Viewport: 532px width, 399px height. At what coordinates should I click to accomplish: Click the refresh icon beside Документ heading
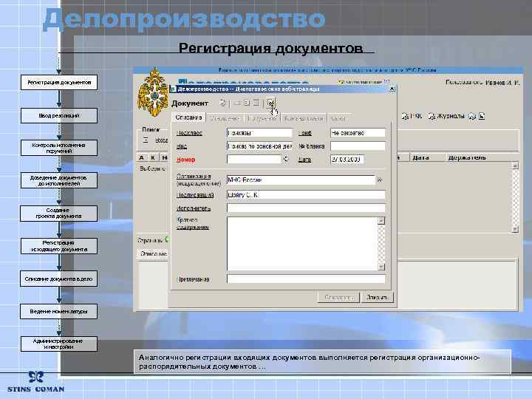coord(222,103)
